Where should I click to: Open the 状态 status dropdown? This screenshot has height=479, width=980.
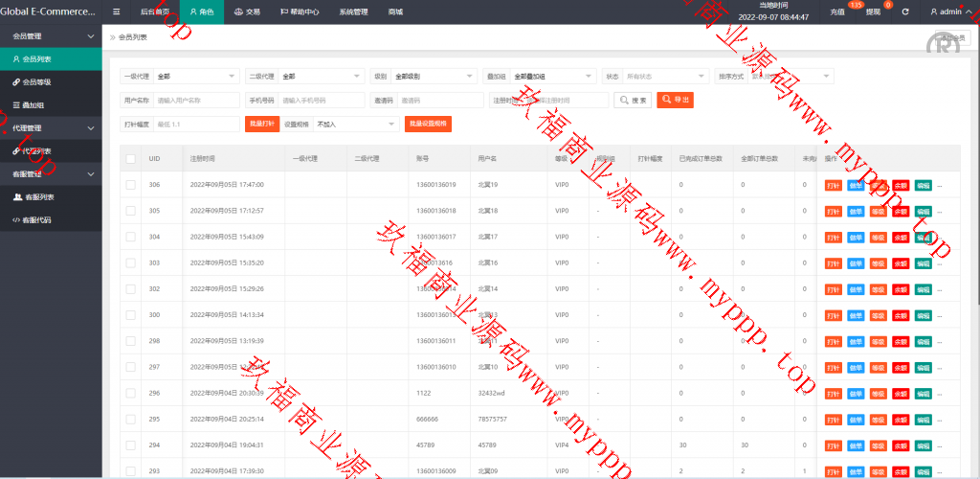665,77
